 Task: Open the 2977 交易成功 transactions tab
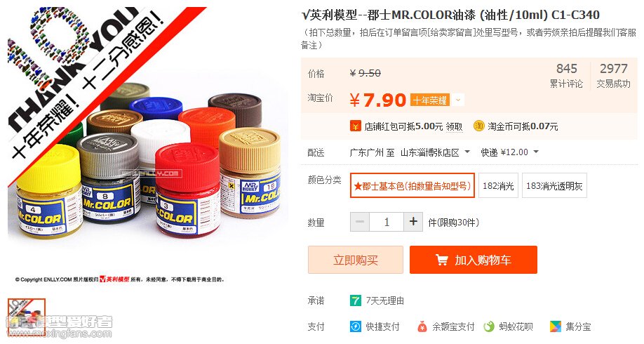614,75
